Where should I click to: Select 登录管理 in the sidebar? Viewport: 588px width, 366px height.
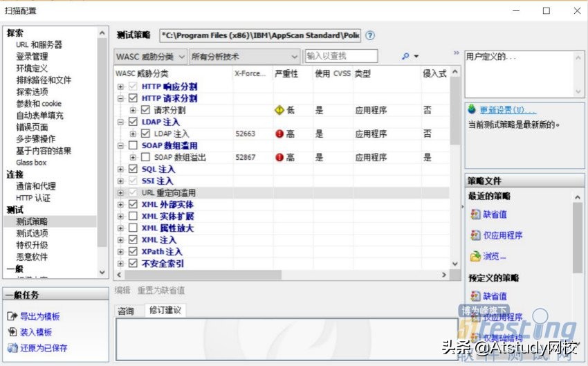tap(32, 56)
